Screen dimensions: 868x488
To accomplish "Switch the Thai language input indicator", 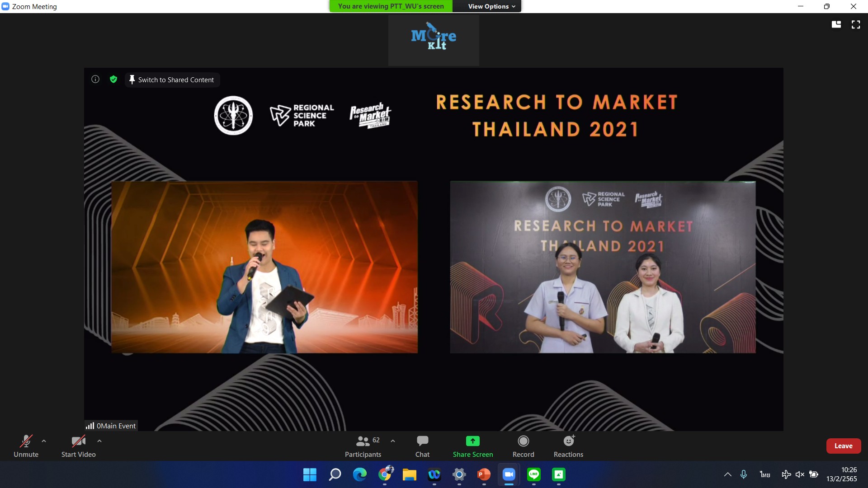I will [x=765, y=474].
